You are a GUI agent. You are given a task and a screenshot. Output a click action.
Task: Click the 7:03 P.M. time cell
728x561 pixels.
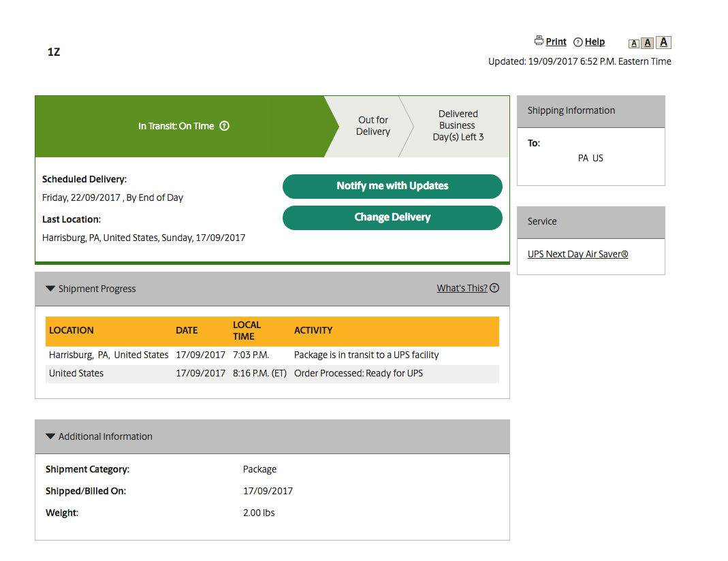251,355
